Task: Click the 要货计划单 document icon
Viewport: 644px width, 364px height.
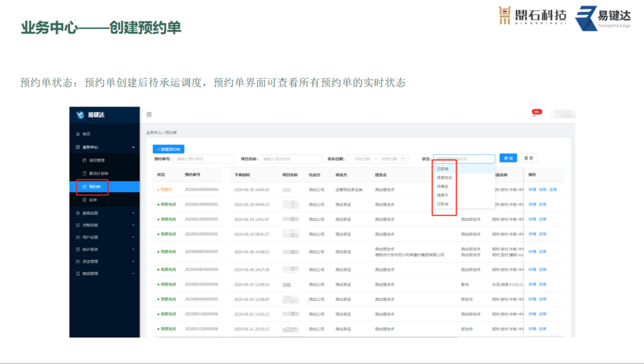Action: 85,174
